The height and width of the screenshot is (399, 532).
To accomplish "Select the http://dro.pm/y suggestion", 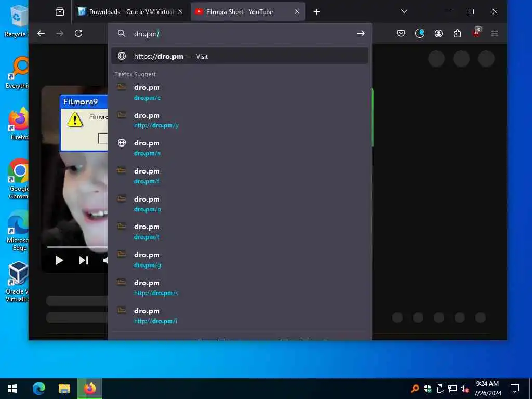I will point(240,120).
